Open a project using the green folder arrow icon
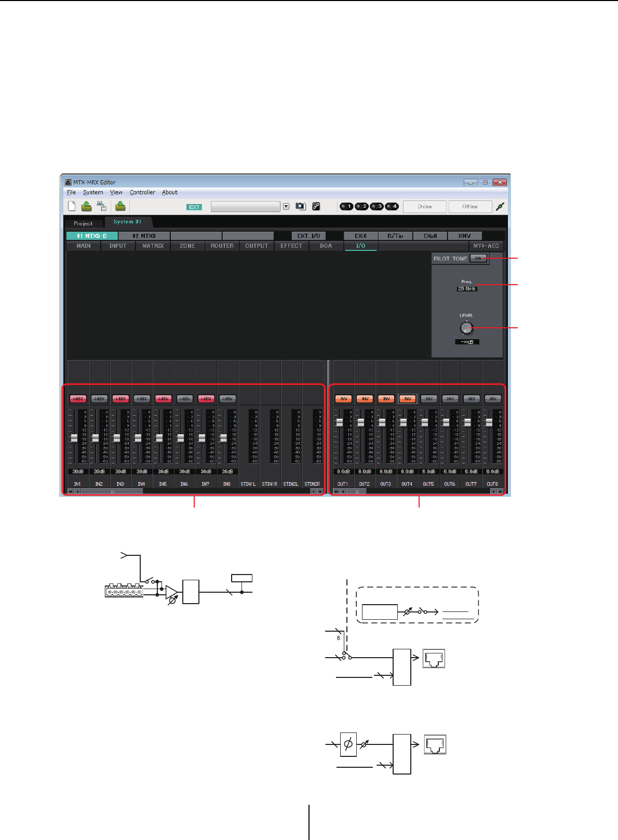 pyautogui.click(x=86, y=206)
